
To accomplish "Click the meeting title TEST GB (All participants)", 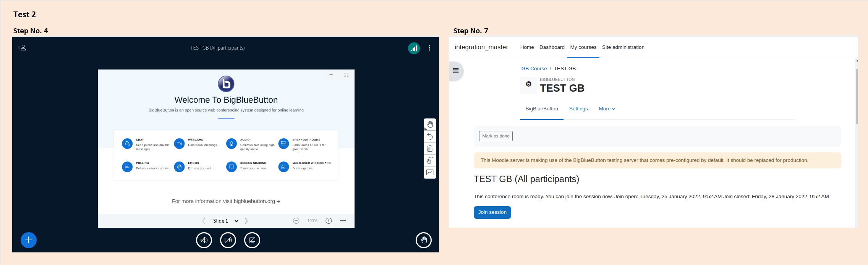I will 217,48.
